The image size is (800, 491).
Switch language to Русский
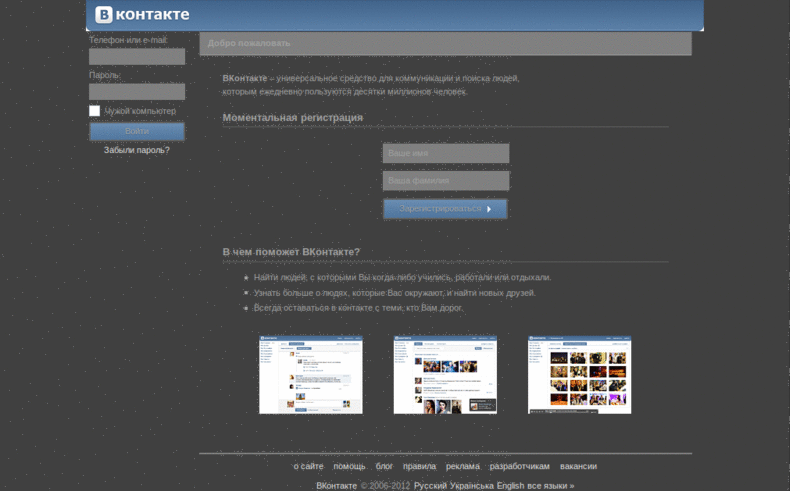click(x=430, y=485)
